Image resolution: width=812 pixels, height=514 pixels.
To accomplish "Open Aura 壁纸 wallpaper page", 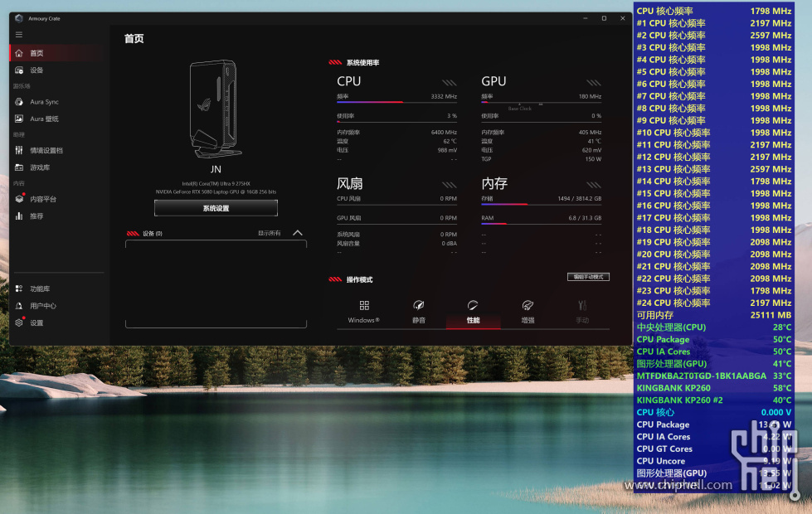I will 59,119.
